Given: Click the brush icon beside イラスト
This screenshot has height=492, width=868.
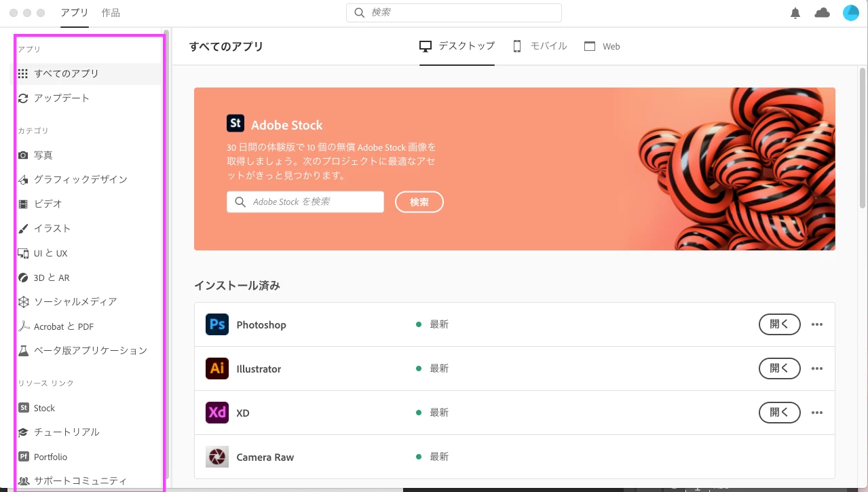Looking at the screenshot, I should pos(23,229).
